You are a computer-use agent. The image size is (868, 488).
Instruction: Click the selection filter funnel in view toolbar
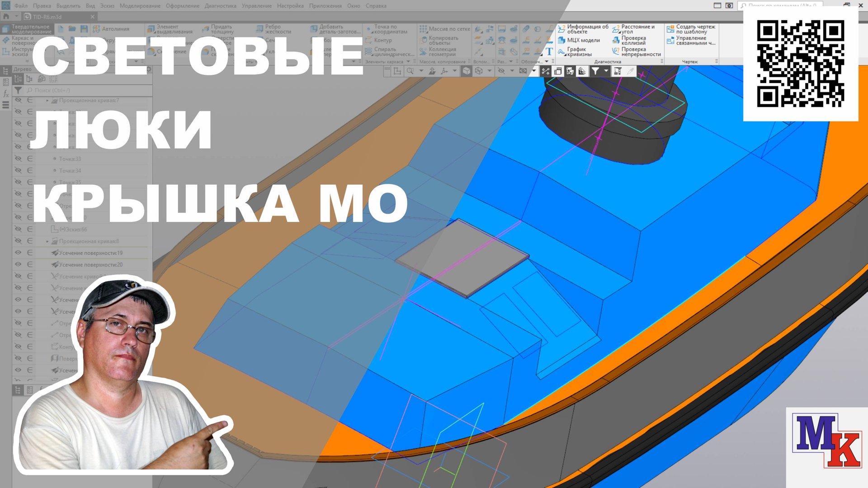[595, 71]
